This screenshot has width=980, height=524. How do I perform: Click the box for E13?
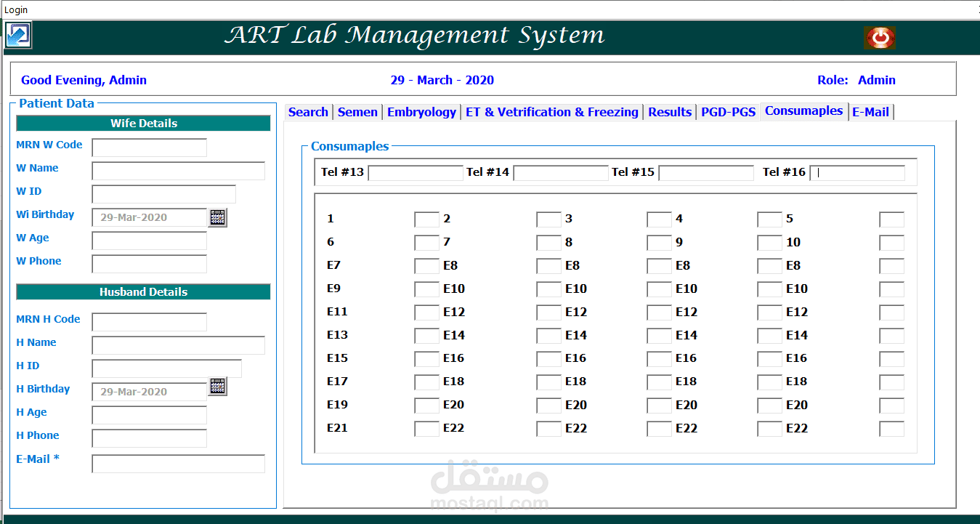(x=427, y=336)
